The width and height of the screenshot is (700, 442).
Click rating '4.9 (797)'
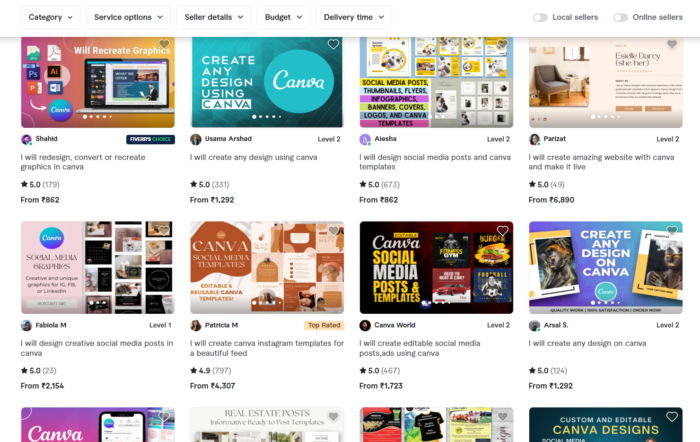210,371
